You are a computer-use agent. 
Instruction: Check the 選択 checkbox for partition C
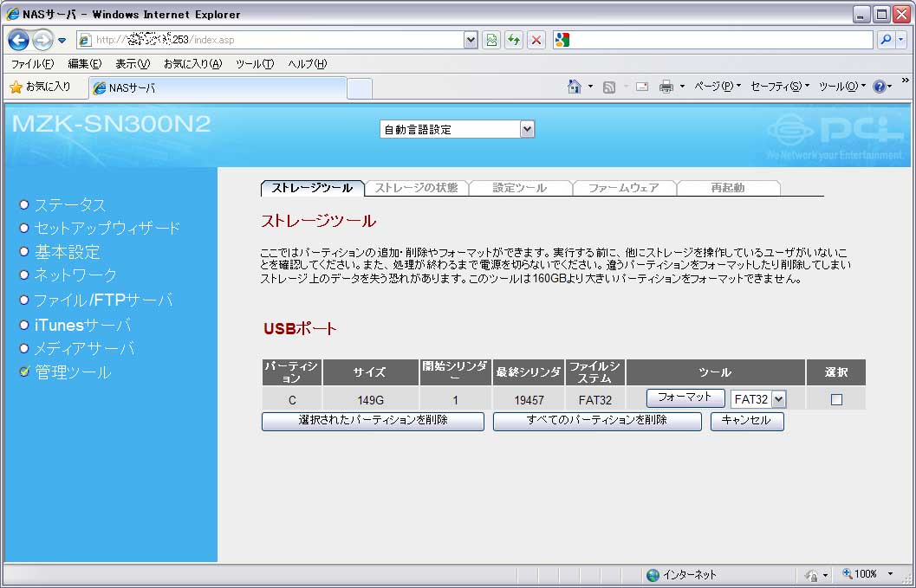[x=836, y=399]
